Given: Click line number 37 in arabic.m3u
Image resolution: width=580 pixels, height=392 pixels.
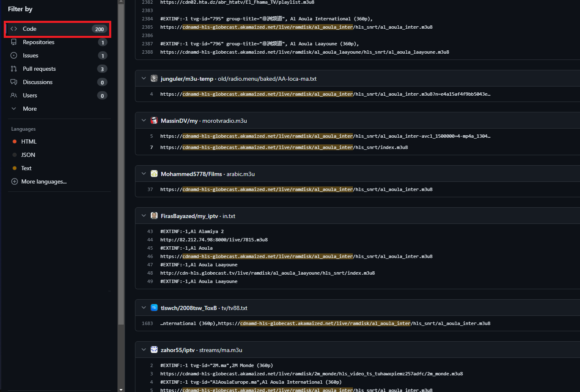Looking at the screenshot, I should pyautogui.click(x=150, y=189).
